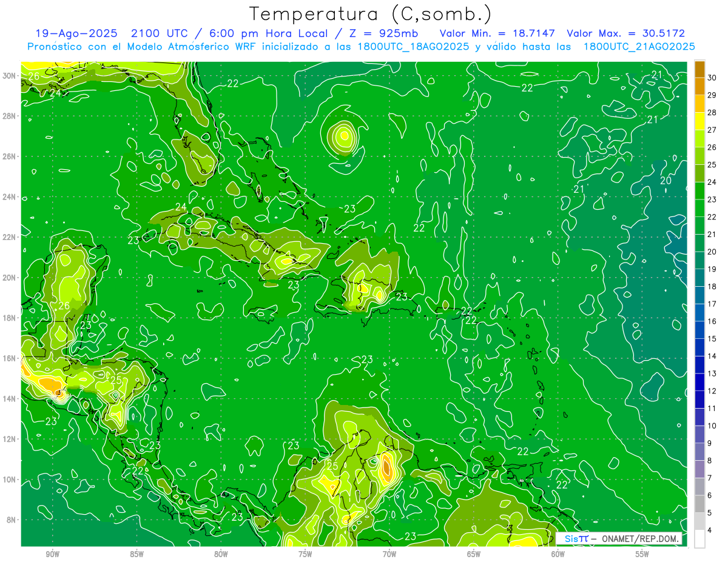Click 'Valor Max. = 30.5172' text
728x562 pixels.
pyautogui.click(x=626, y=34)
